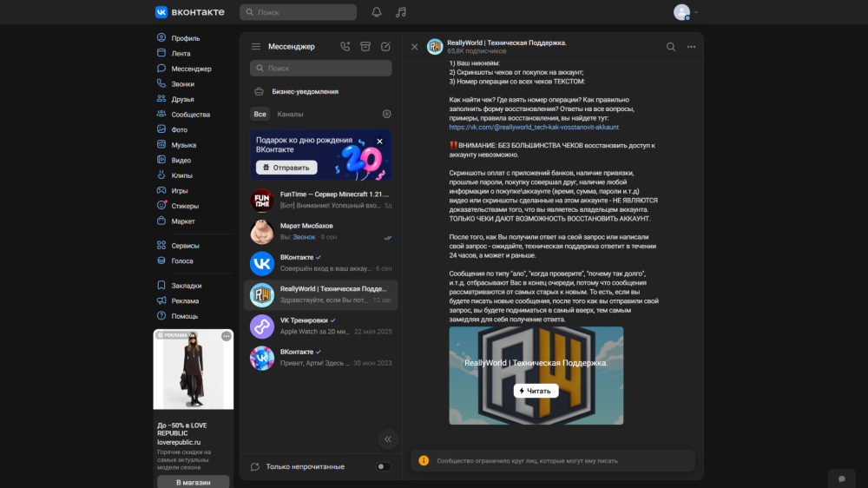
Task: Open VK Тренировки chat
Action: coord(321,326)
